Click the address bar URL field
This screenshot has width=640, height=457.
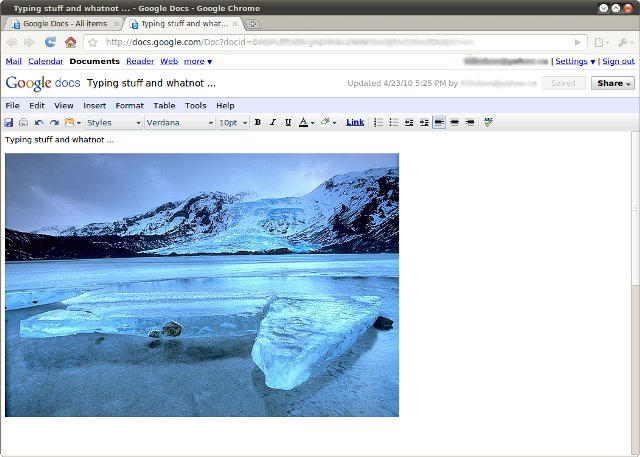click(x=335, y=42)
